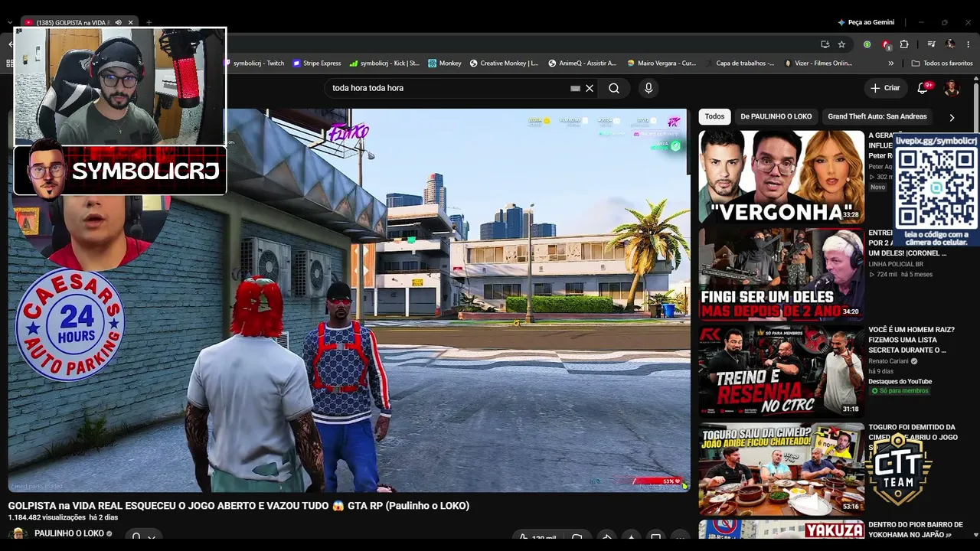Open YouTube notifications bell
Image resolution: width=980 pixels, height=551 pixels.
coord(923,88)
